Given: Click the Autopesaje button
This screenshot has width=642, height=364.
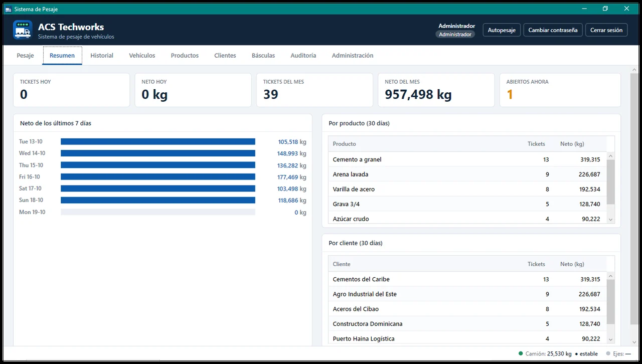Looking at the screenshot, I should pyautogui.click(x=502, y=30).
